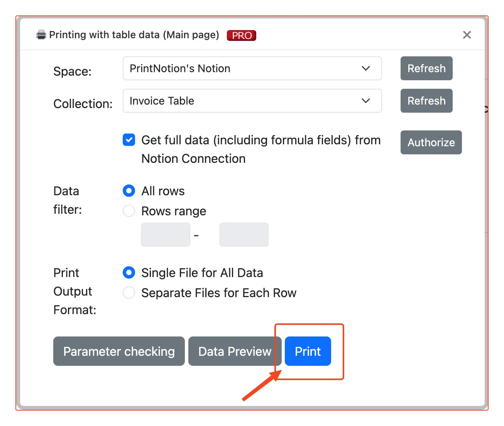Viewport: 504px width, 426px height.
Task: Click the printer icon in the dialog title
Action: [41, 35]
